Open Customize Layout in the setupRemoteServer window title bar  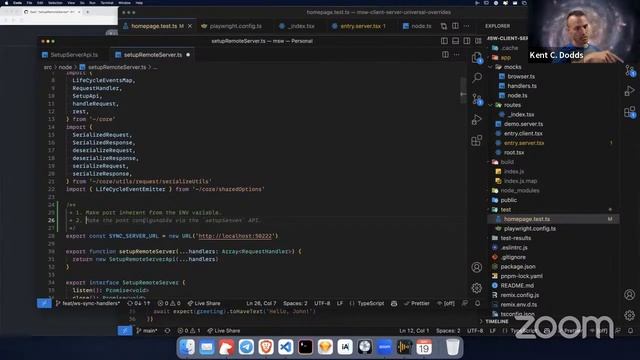click(x=478, y=41)
